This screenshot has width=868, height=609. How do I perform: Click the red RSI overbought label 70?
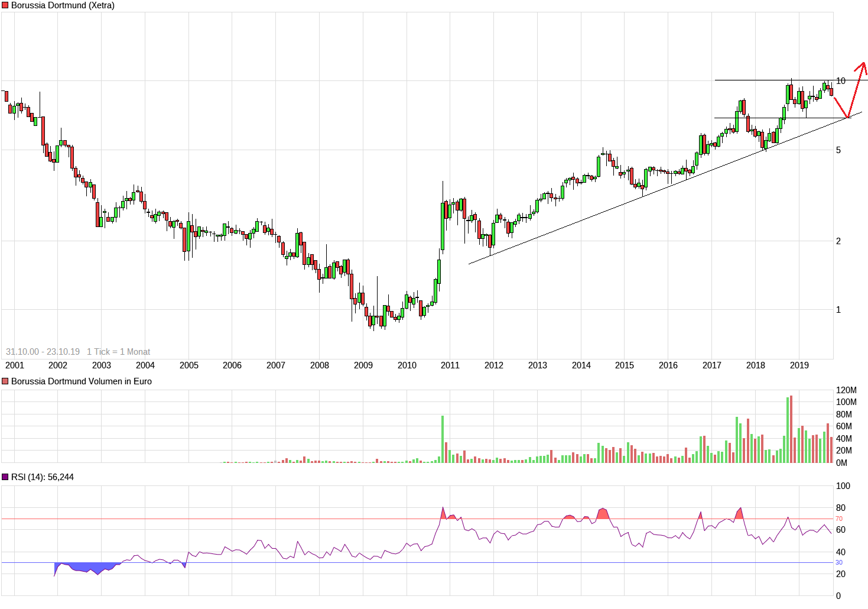pyautogui.click(x=839, y=519)
